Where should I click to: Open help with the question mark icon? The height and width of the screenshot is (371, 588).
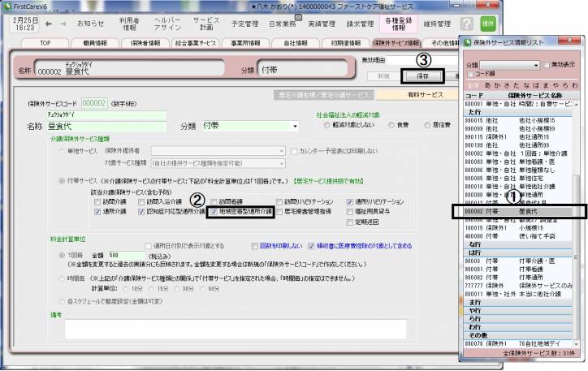(x=467, y=24)
